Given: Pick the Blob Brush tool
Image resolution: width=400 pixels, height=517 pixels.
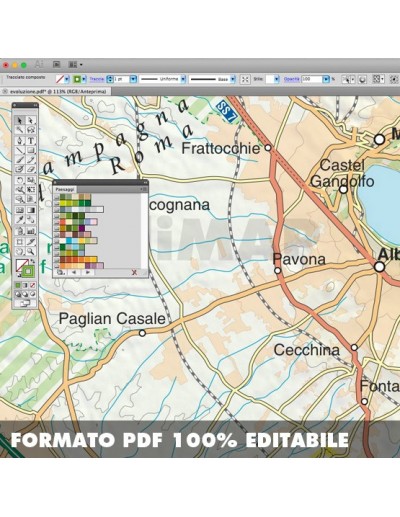Looking at the screenshot, I should tap(20, 169).
